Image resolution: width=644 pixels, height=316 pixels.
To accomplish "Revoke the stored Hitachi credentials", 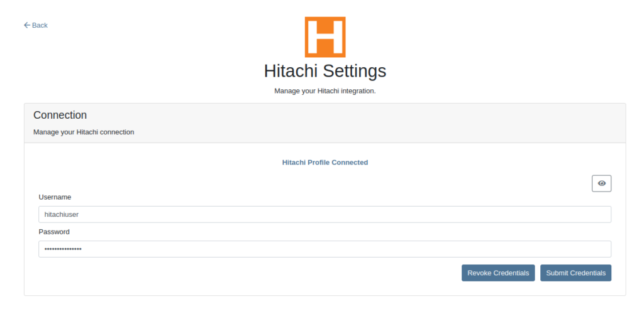I will click(x=498, y=273).
